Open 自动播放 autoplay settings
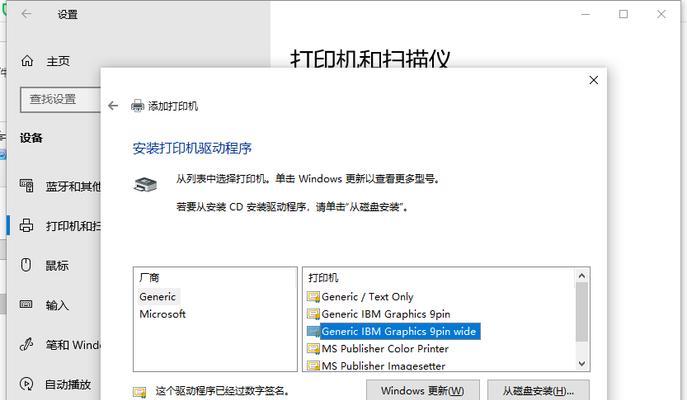687x400 pixels. click(68, 384)
